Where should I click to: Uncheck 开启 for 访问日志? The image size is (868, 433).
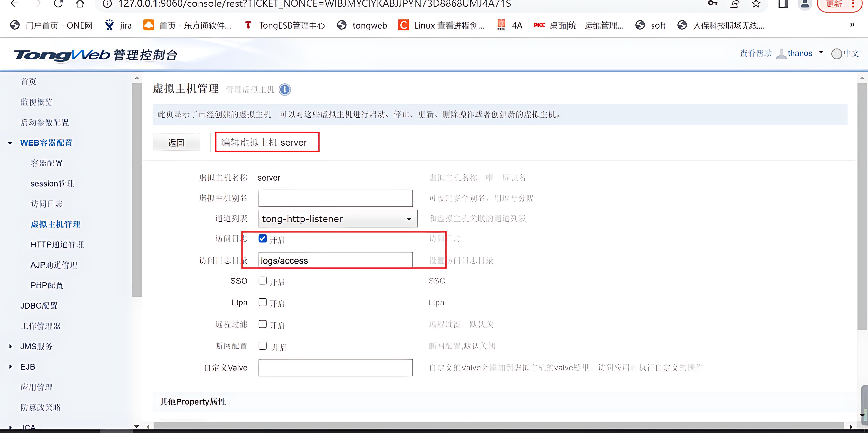click(x=262, y=238)
